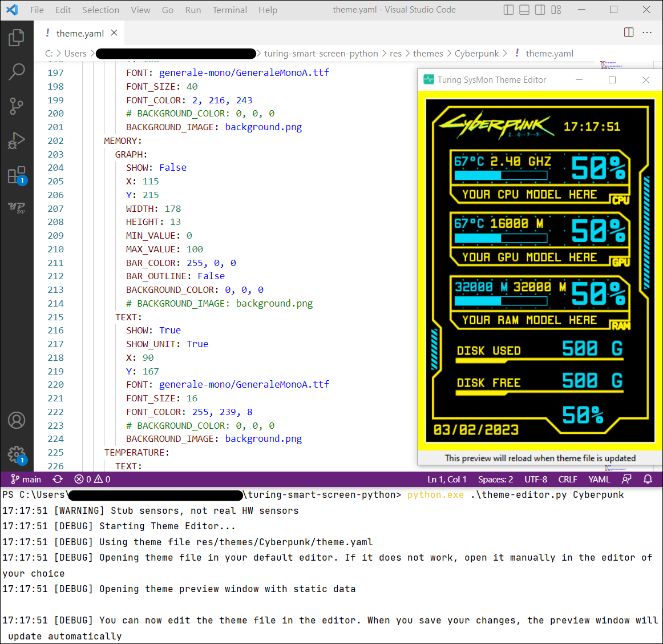Open the Terminal menu
This screenshot has width=663, height=644.
tap(229, 10)
